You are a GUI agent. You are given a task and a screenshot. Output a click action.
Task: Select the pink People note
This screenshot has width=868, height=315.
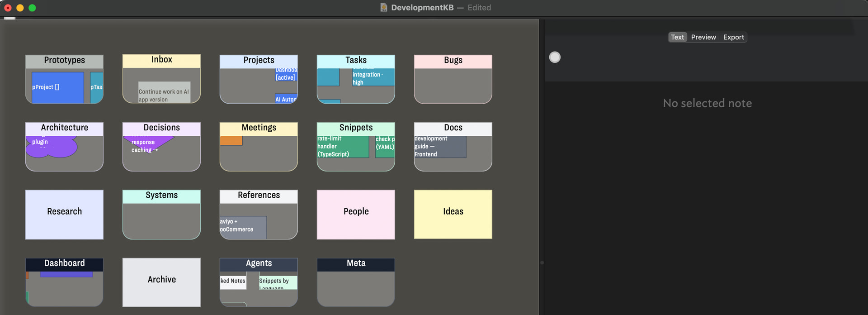(356, 214)
